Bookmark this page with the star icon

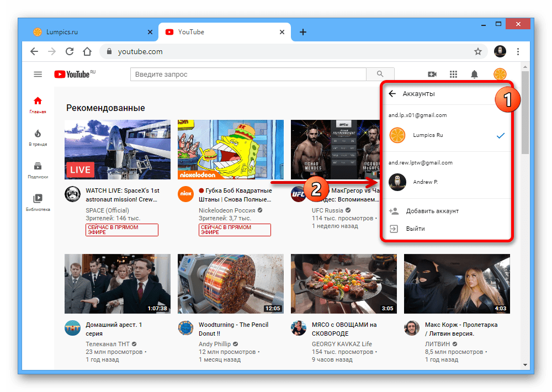click(x=478, y=51)
